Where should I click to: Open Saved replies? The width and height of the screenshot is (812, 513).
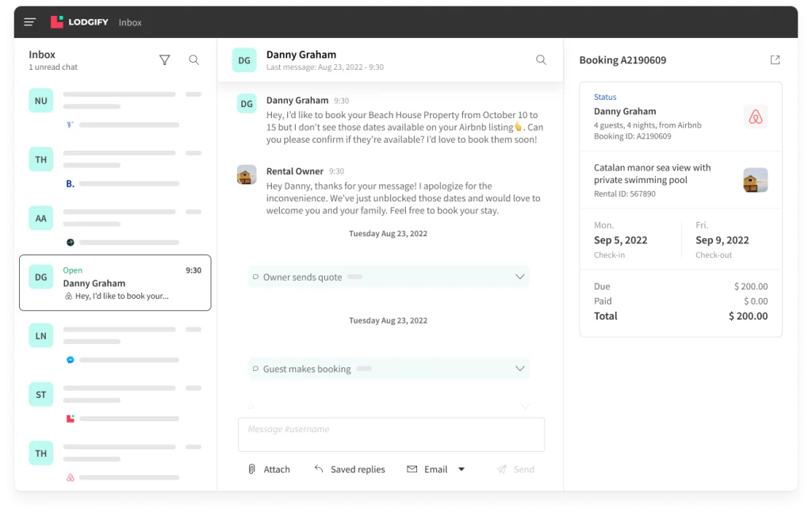[x=349, y=469]
